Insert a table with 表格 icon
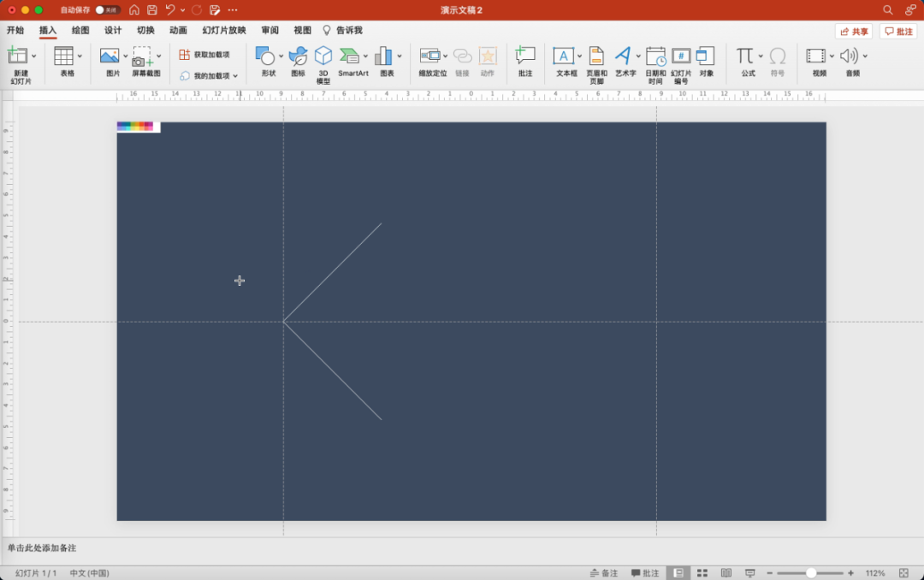Screen dimensions: 924x580 click(x=63, y=56)
